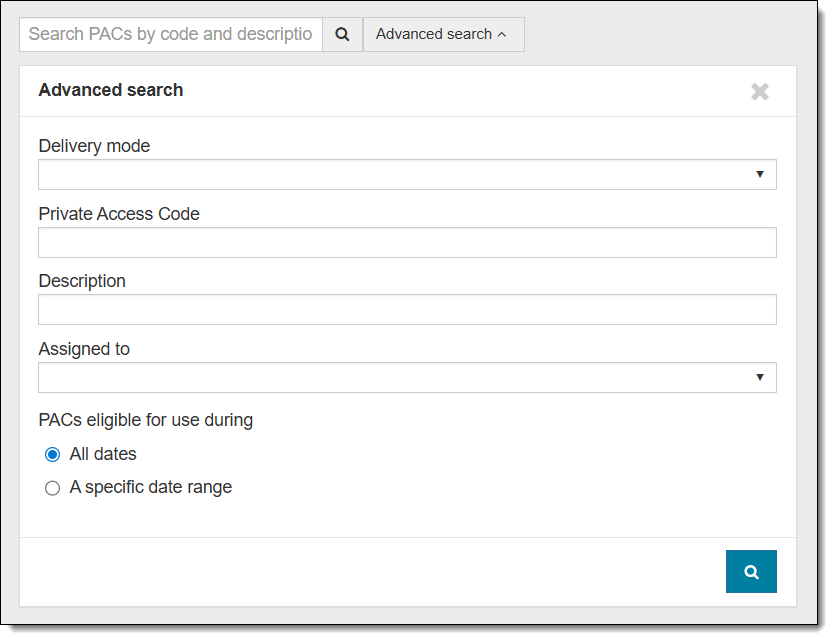Viewport: 833px width, 640px height.
Task: Click the bold 'Advanced search' panel heading
Action: pos(111,90)
